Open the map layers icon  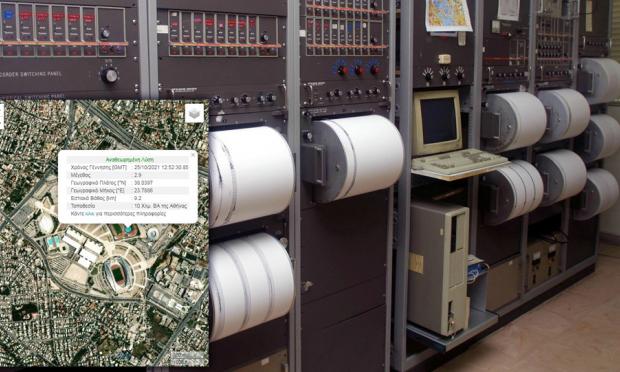pyautogui.click(x=194, y=113)
